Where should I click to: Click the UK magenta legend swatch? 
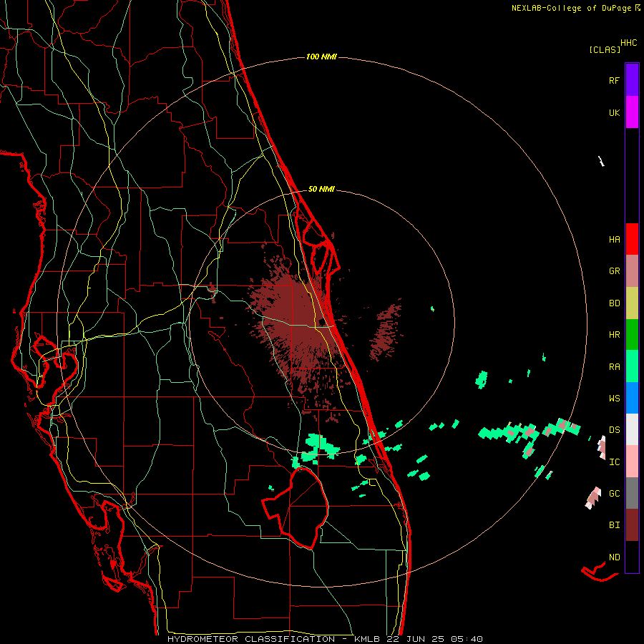pyautogui.click(x=632, y=112)
